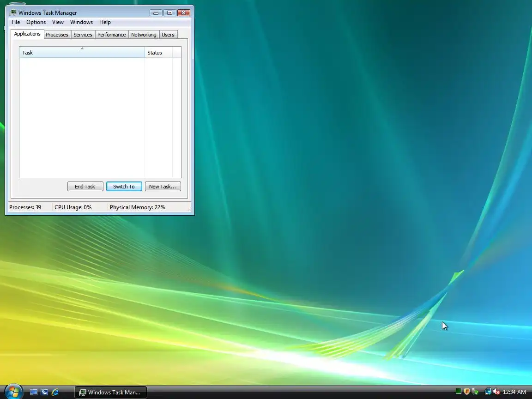Click the Windows Task Man... taskbar button

coord(111,392)
